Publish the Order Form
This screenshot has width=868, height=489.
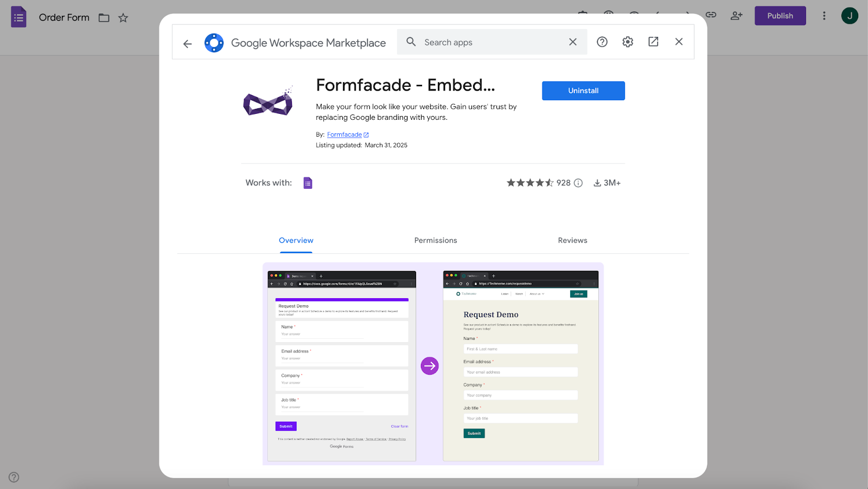780,16
